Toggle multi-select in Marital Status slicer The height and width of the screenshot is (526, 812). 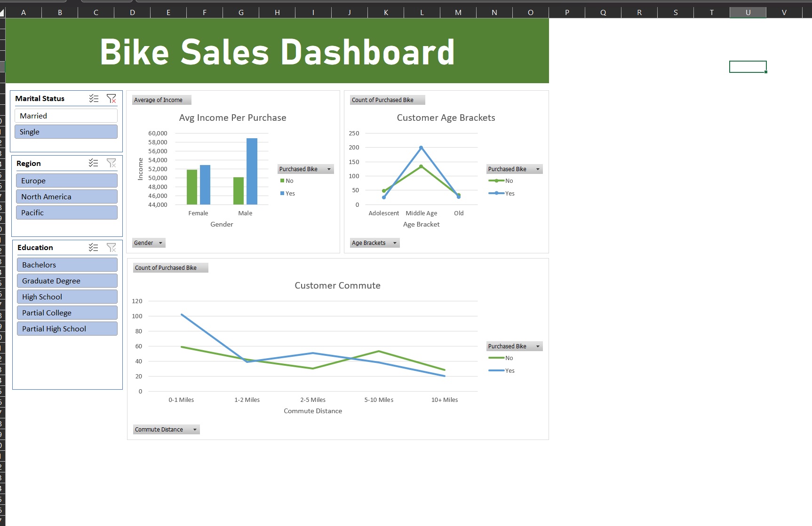coord(94,99)
